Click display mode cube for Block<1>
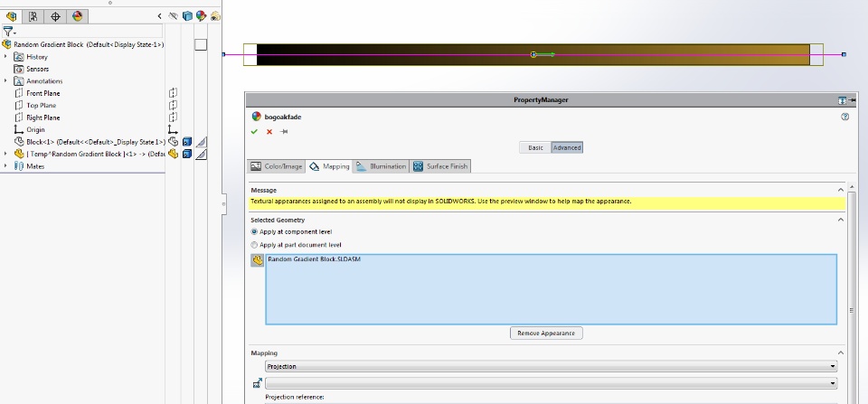The image size is (868, 404). 187,142
